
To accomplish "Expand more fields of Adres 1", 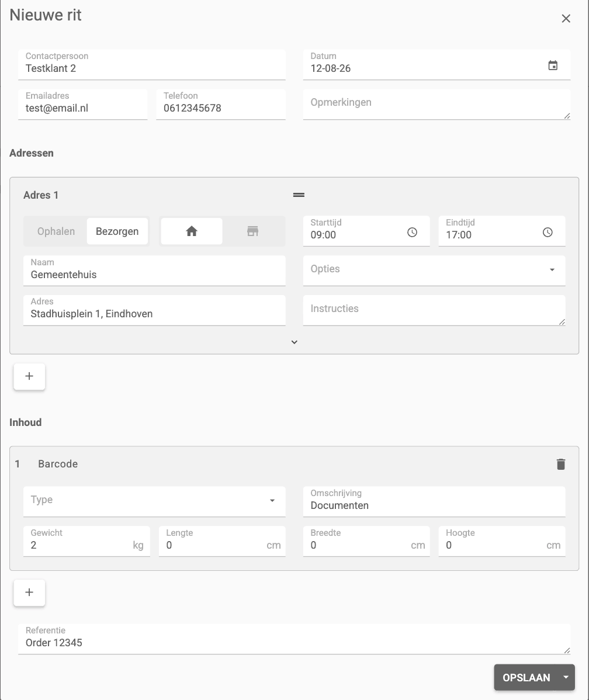I will (294, 342).
